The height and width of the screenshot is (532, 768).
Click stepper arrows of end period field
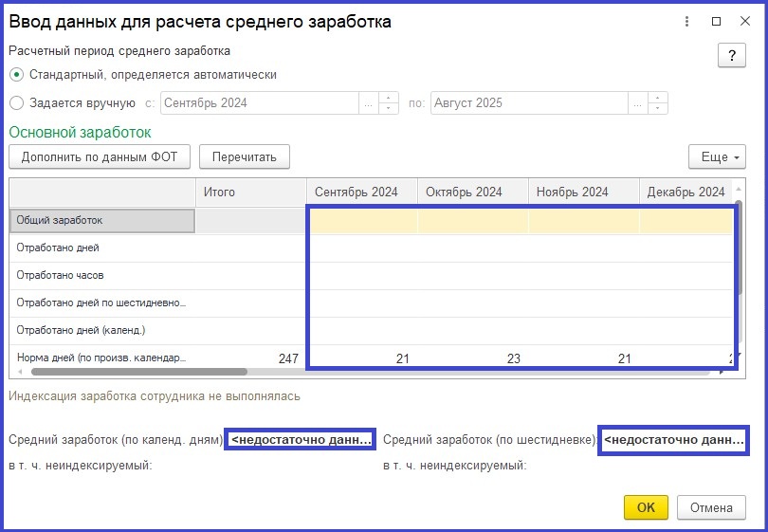658,103
